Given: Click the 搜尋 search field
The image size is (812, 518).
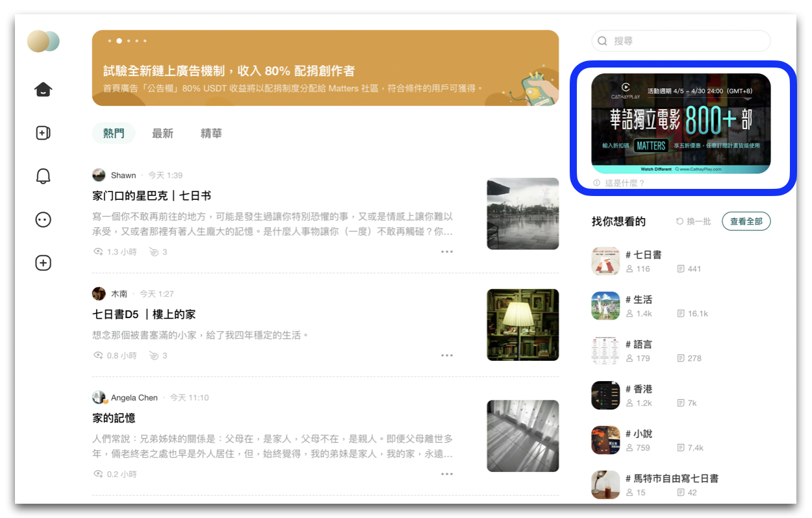Looking at the screenshot, I should [x=681, y=41].
